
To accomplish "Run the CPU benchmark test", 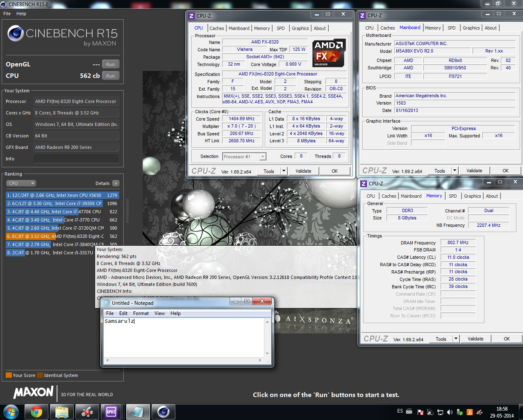I will [111, 76].
